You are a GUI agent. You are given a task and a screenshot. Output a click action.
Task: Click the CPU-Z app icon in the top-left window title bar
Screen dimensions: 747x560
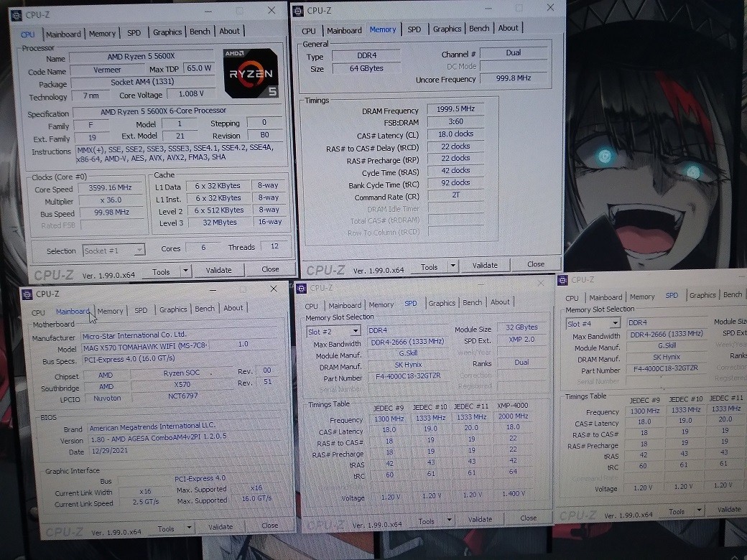[x=17, y=16]
